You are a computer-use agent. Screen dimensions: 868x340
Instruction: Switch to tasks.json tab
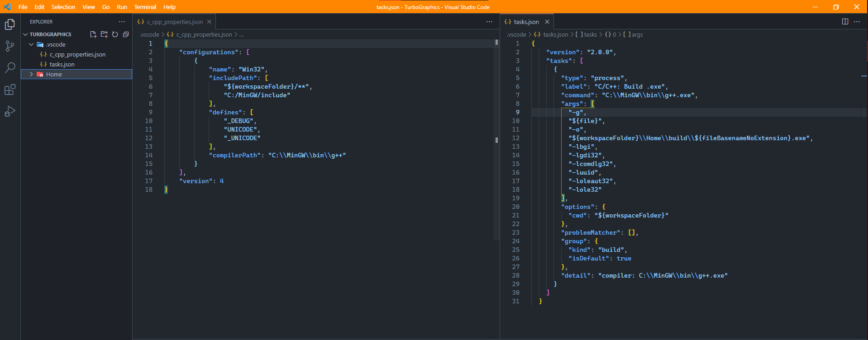pyautogui.click(x=526, y=22)
